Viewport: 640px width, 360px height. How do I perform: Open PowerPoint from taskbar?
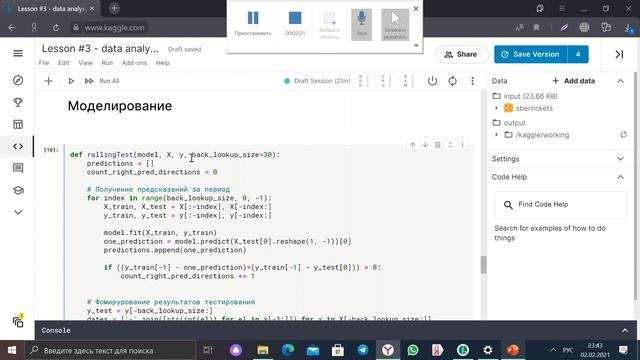point(513,350)
